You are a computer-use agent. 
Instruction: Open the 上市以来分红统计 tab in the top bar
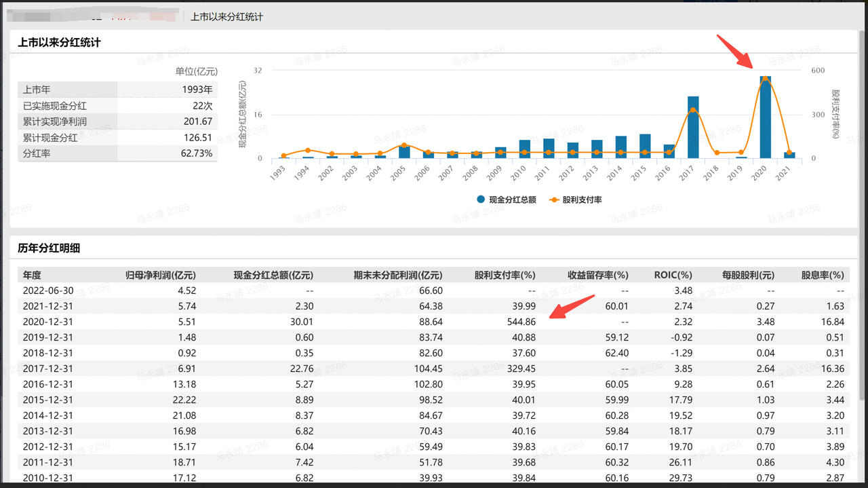226,16
